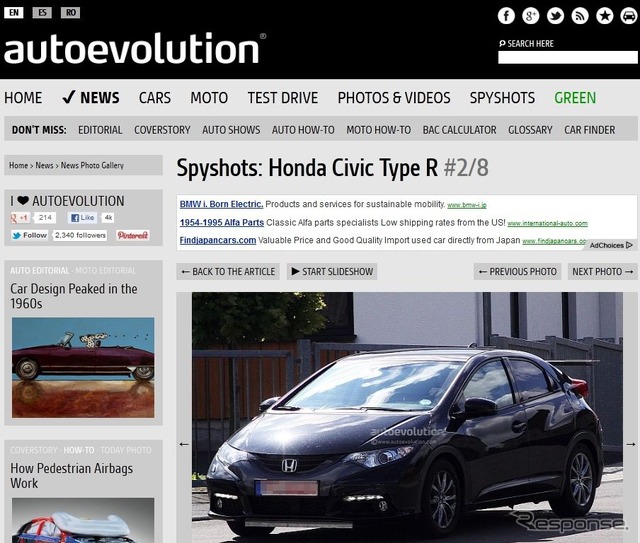Switch language to ES
Screen dimensions: 640x543
coord(42,13)
